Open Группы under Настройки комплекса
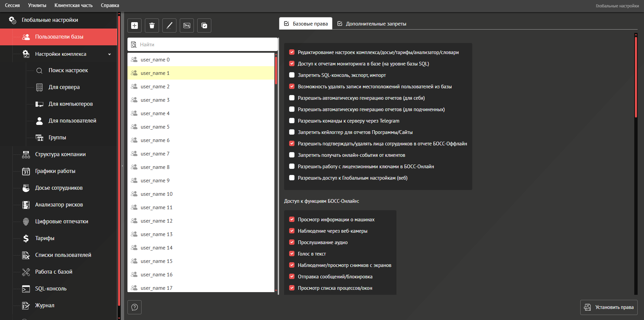 [57, 138]
